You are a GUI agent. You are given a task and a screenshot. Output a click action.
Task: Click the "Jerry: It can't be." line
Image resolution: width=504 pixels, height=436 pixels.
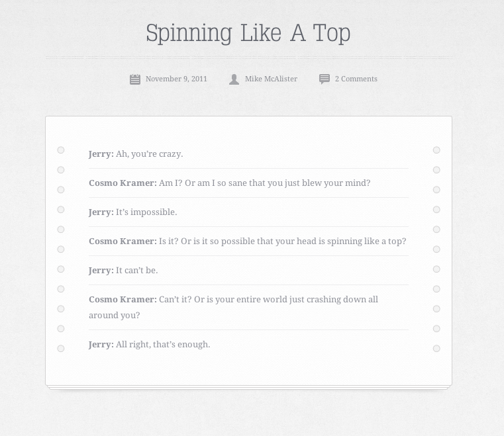[x=123, y=271]
